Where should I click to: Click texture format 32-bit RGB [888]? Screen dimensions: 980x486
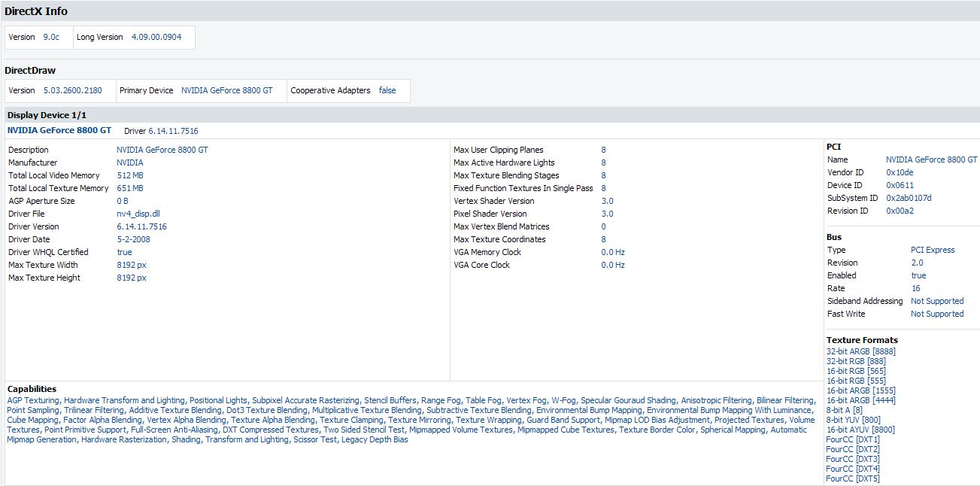856,361
